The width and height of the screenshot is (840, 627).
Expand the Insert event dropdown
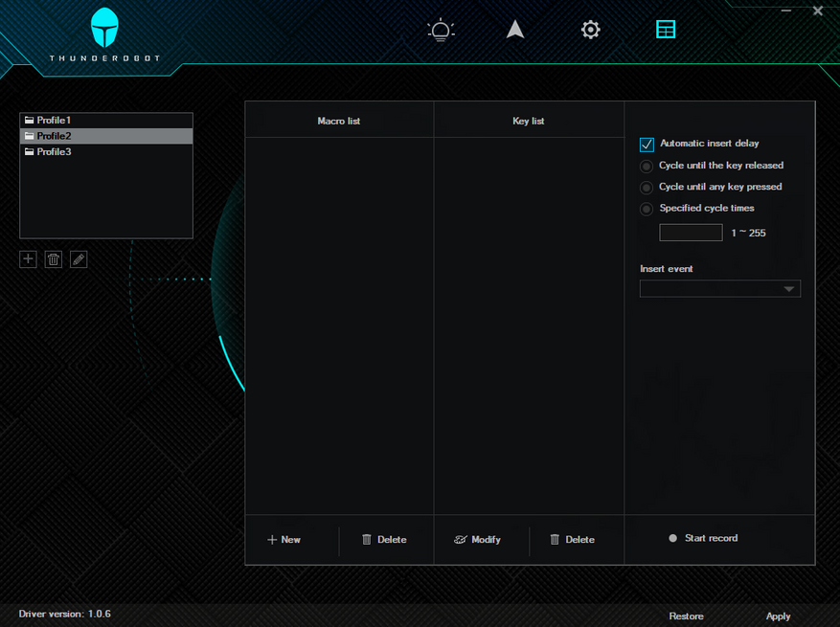(720, 288)
